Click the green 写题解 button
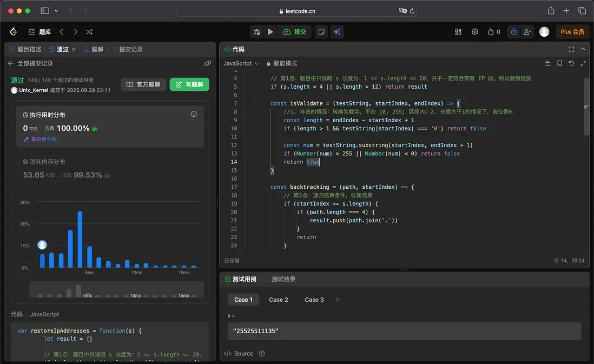This screenshot has height=364, width=594. pyautogui.click(x=189, y=84)
